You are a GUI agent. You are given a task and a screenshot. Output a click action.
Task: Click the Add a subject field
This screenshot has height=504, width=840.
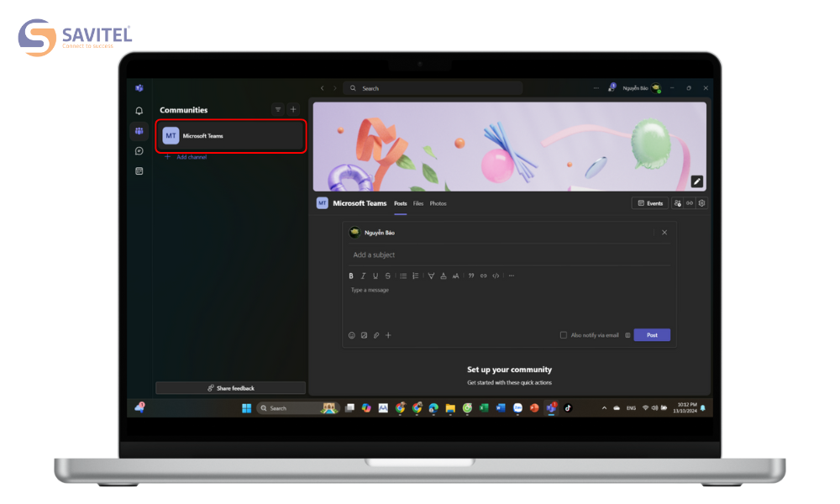click(509, 255)
